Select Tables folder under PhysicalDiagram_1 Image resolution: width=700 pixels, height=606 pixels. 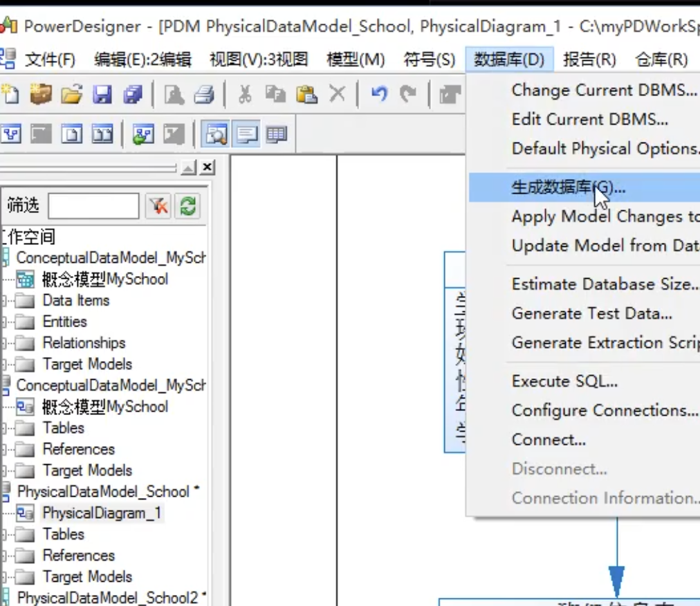click(x=64, y=534)
